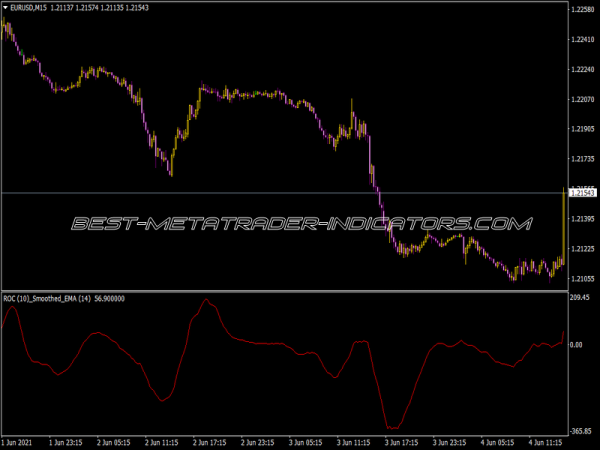Click the current price tag 1.21543
600x450 pixels.
[582, 192]
